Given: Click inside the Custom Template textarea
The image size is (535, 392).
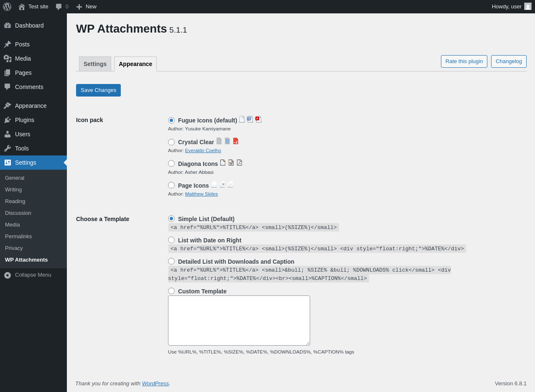Looking at the screenshot, I should click(x=239, y=321).
